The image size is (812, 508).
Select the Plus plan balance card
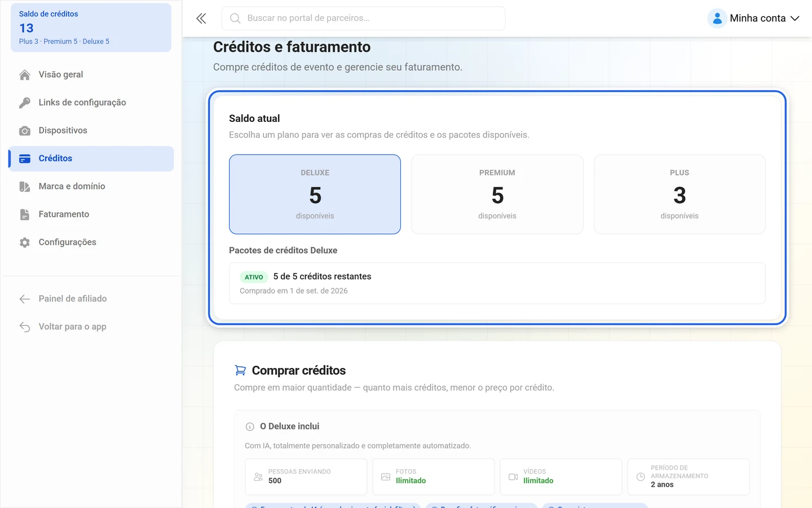(679, 194)
